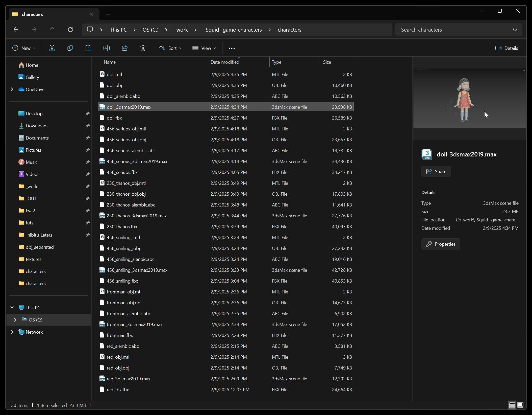Click the Share button under doll_3dsmax2019.max

(x=436, y=171)
